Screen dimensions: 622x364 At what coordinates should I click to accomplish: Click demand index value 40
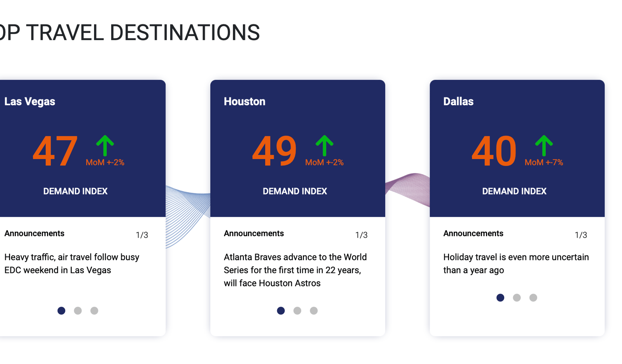coord(494,151)
